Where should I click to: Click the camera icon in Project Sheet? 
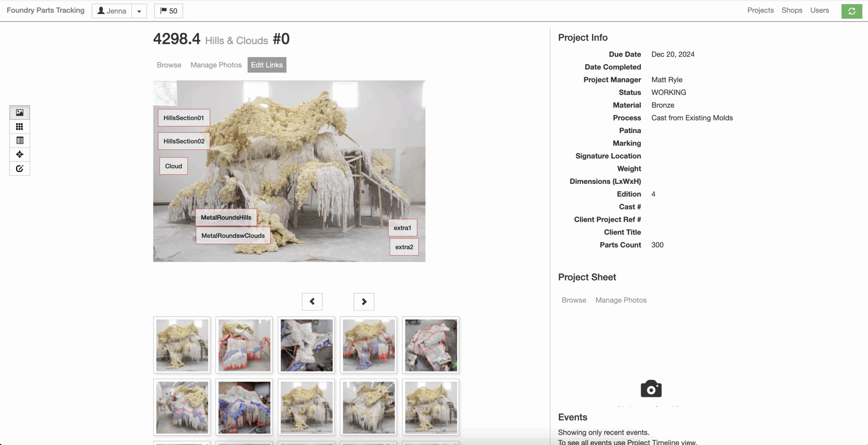tap(651, 389)
